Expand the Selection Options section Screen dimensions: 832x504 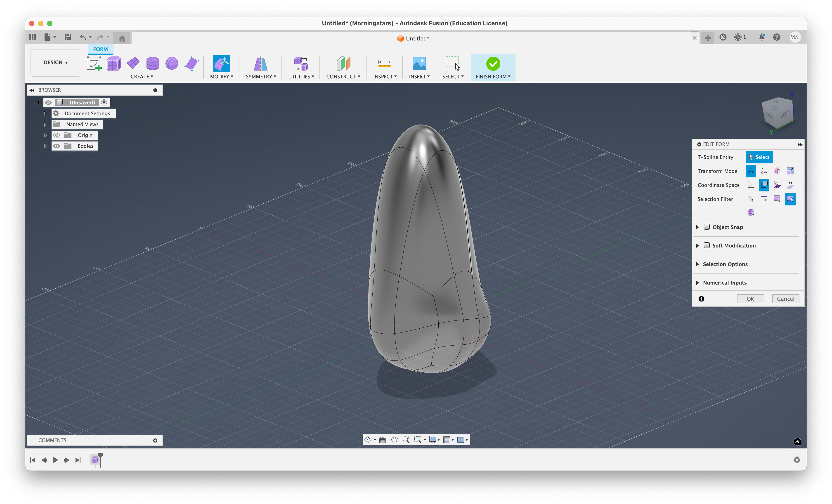[x=697, y=264]
